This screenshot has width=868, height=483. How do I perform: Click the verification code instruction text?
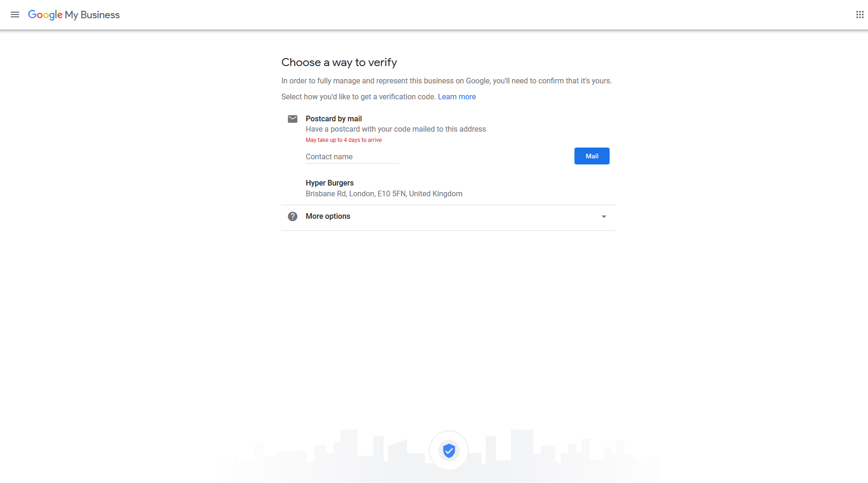(x=359, y=97)
